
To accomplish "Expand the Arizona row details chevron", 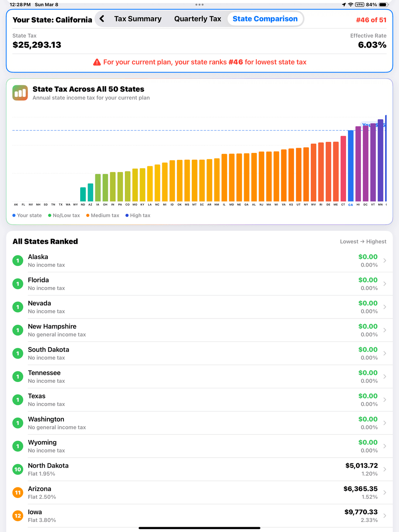I will (384, 492).
